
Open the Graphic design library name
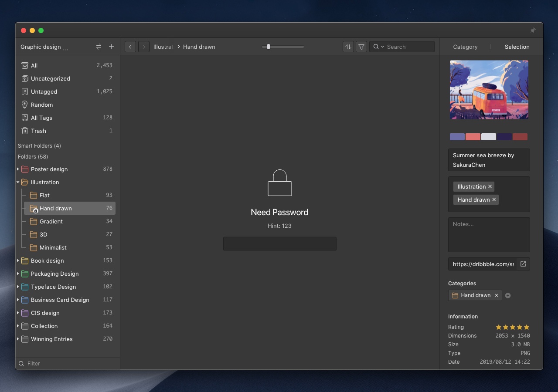[x=44, y=47]
